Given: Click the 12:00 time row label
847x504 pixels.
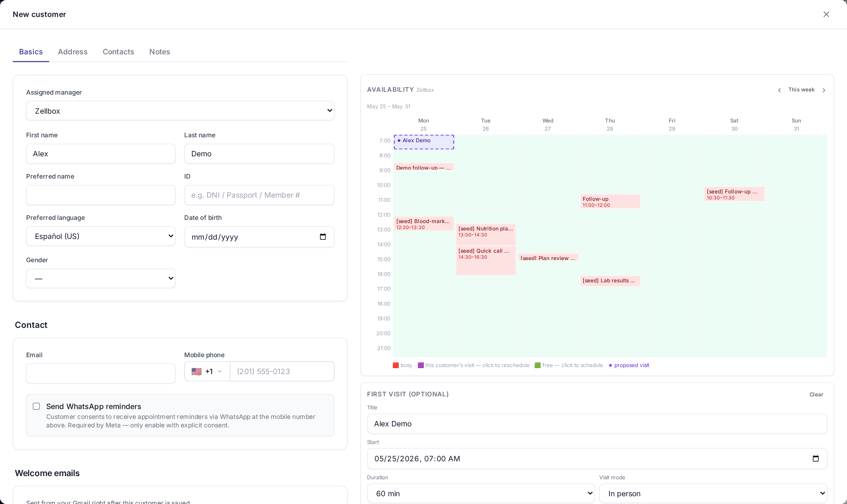Looking at the screenshot, I should (x=384, y=215).
